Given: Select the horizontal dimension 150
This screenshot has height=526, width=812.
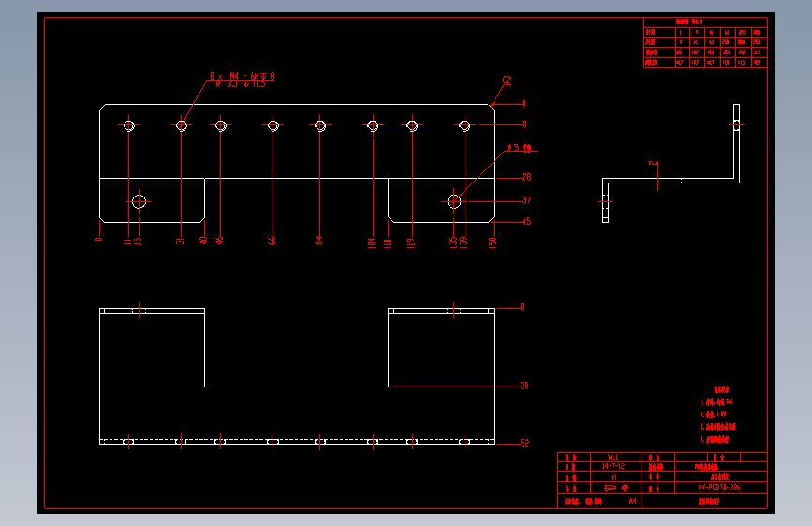Looking at the screenshot, I should (493, 242).
